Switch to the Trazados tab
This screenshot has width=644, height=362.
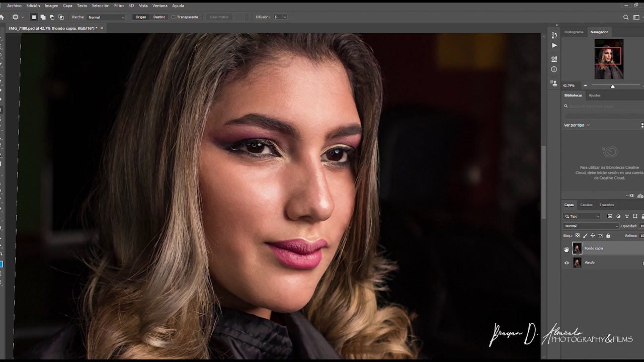click(607, 205)
